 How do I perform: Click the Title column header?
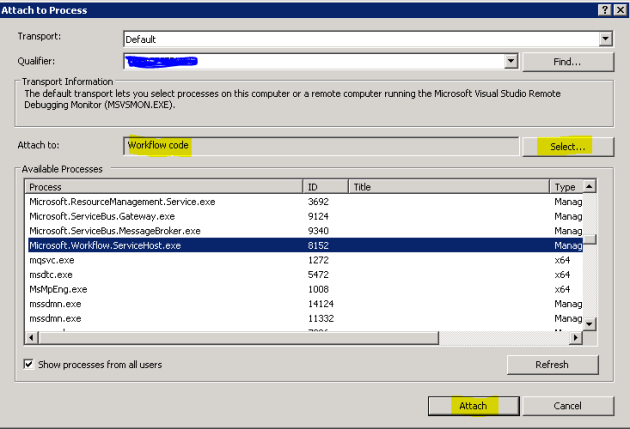pyautogui.click(x=448, y=187)
